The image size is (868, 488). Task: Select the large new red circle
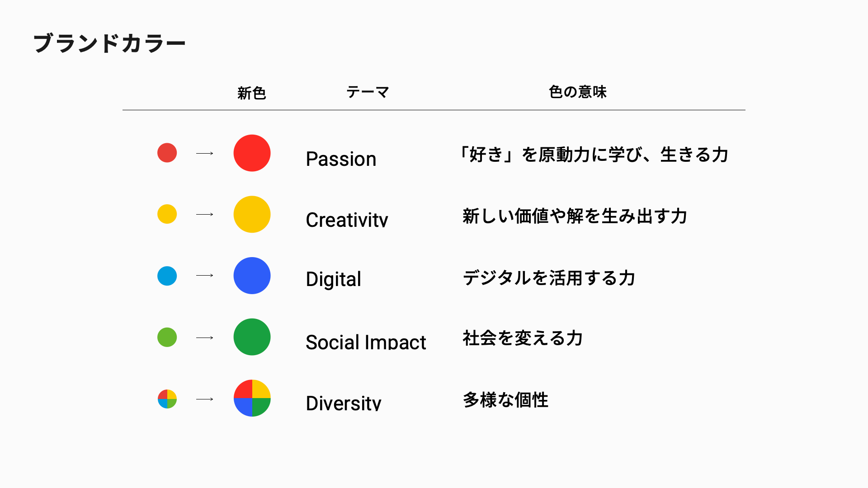click(x=252, y=153)
